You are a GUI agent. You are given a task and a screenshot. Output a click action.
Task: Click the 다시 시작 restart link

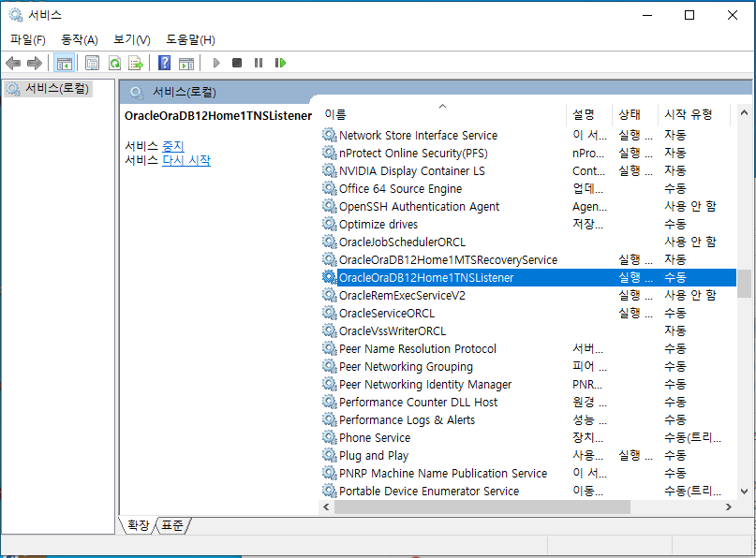[186, 160]
